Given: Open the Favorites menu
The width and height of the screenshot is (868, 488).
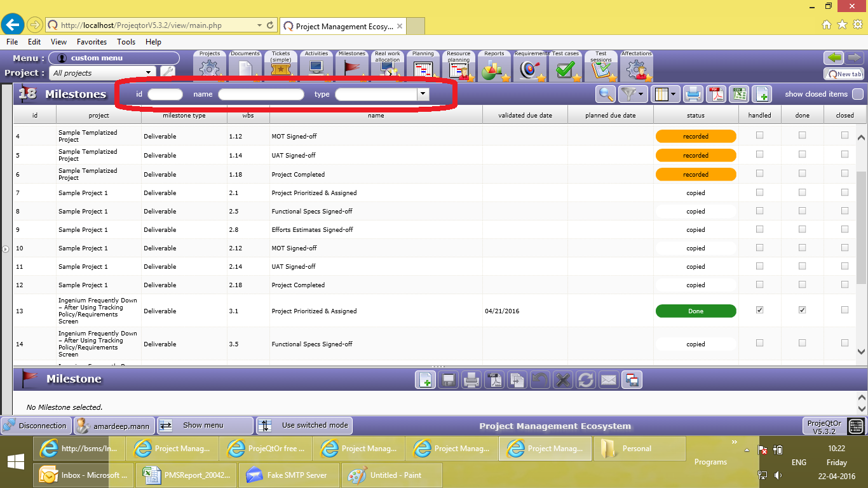Looking at the screenshot, I should pyautogui.click(x=92, y=42).
